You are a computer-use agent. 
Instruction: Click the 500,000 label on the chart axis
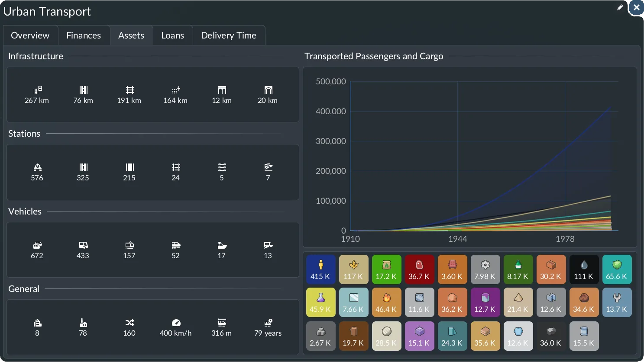coord(331,81)
